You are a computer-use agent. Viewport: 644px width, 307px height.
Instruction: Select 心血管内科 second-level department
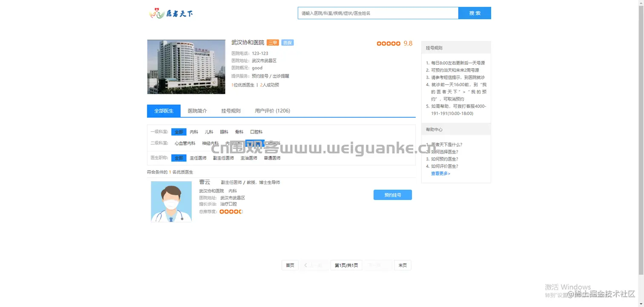coord(185,143)
